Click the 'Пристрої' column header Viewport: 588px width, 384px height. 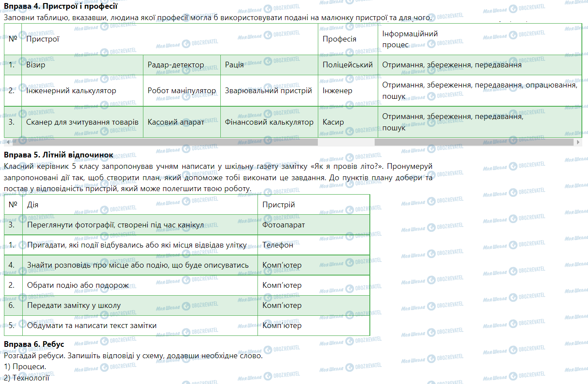click(x=170, y=39)
